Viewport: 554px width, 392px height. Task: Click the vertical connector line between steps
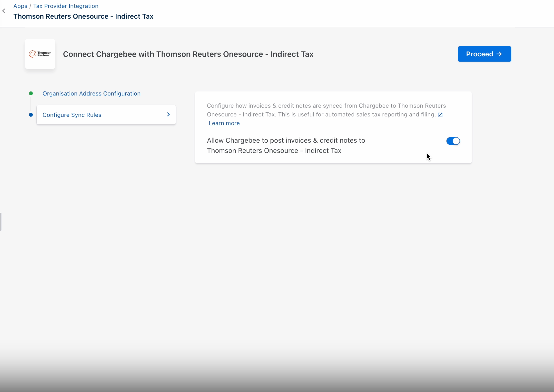pos(31,104)
